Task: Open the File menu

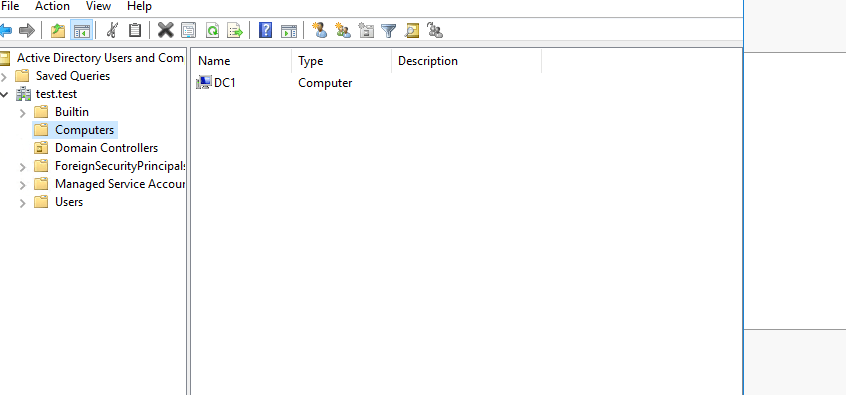Action: (x=10, y=6)
